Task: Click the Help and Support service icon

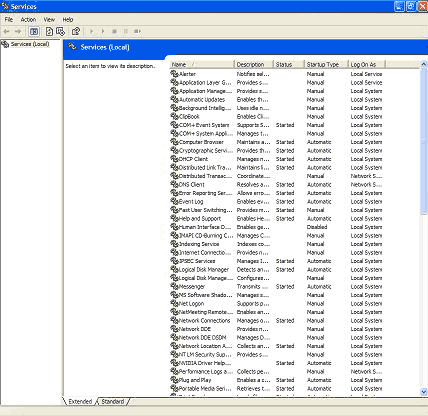Action: [174, 218]
